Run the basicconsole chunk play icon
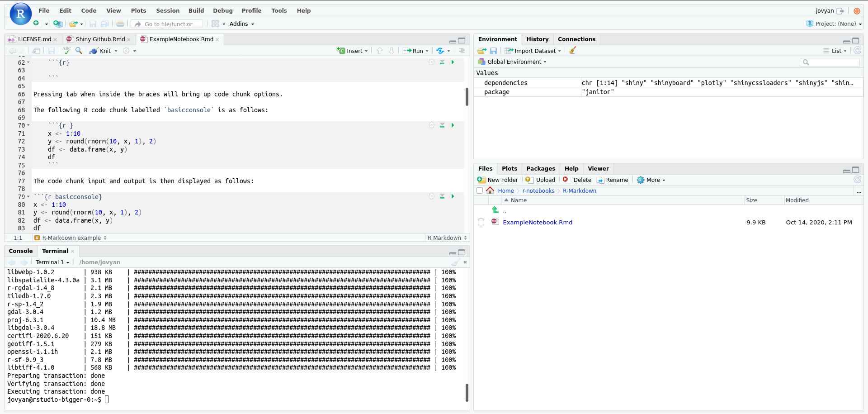The image size is (868, 414). [x=453, y=196]
